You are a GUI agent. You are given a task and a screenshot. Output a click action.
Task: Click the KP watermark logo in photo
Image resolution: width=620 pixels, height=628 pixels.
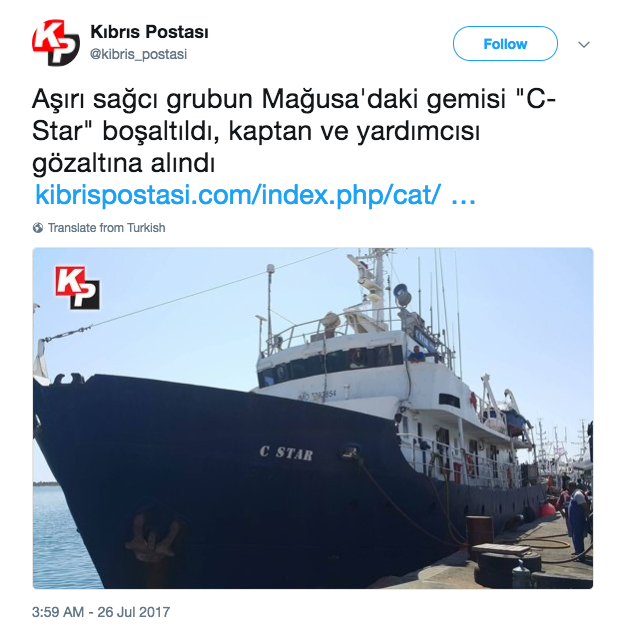pos(77,288)
